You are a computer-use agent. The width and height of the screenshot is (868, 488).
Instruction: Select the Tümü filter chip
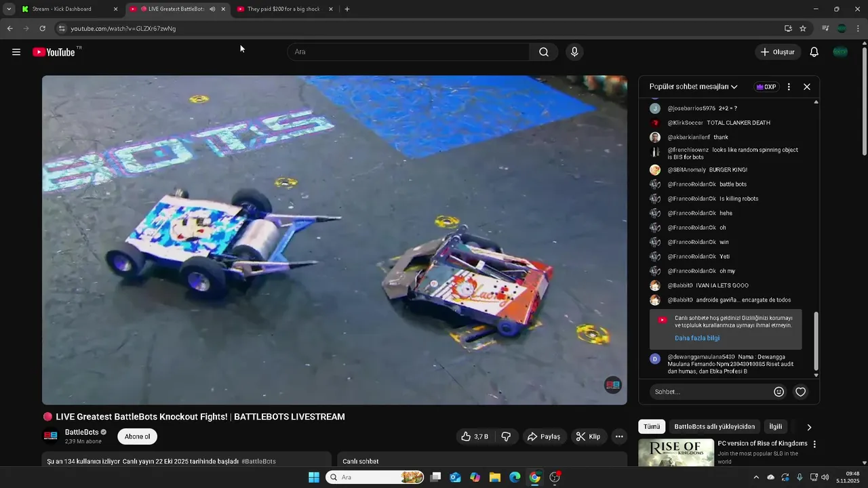[x=652, y=426]
